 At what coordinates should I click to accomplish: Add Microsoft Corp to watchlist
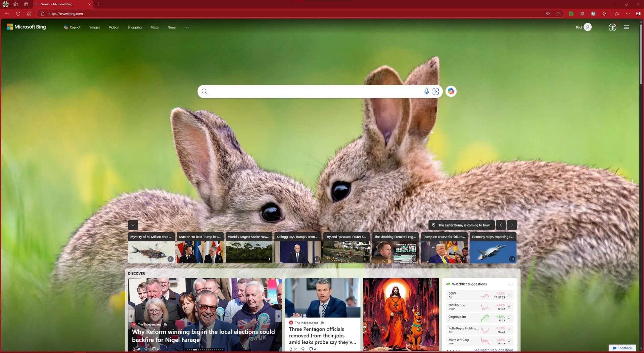tap(509, 341)
